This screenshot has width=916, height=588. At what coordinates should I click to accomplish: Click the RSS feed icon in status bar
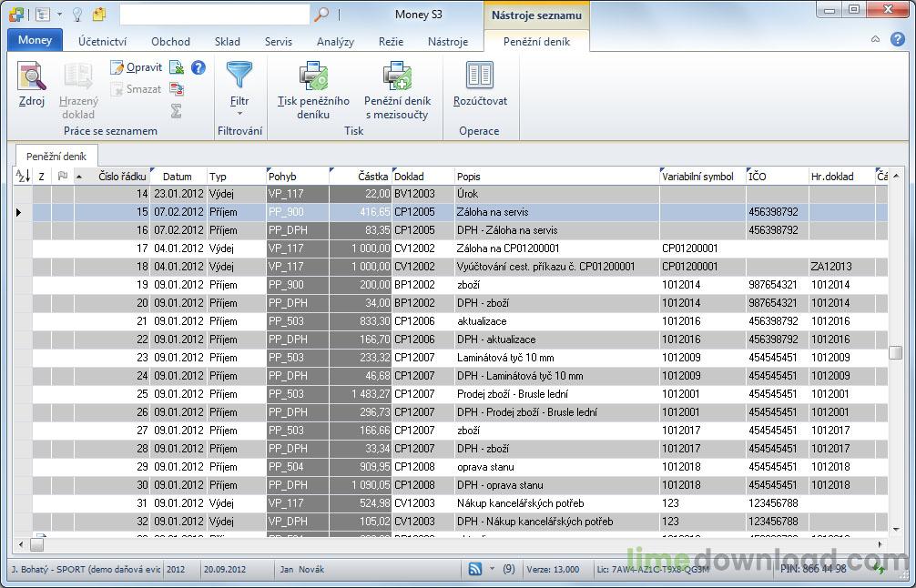pyautogui.click(x=475, y=569)
